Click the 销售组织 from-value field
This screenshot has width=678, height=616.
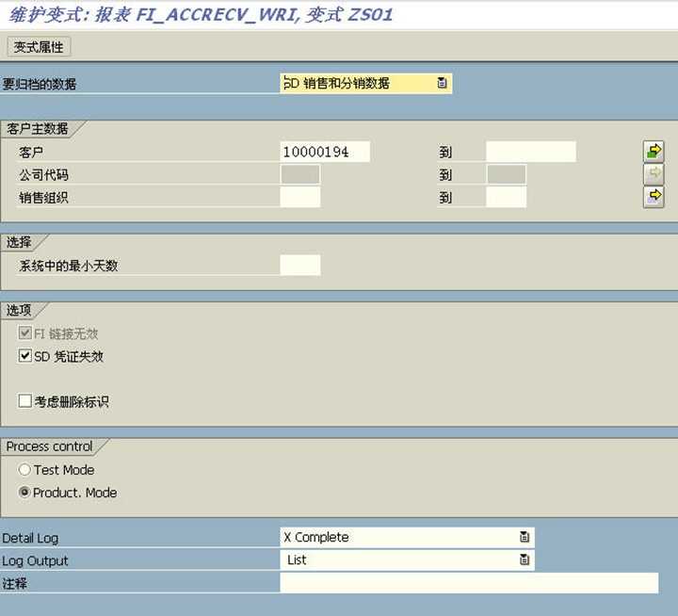300,197
